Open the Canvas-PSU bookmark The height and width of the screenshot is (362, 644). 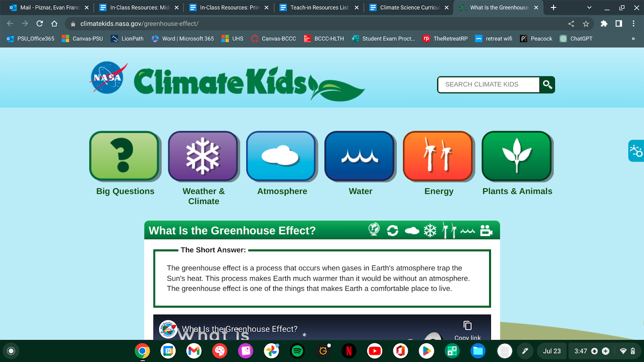pos(83,39)
